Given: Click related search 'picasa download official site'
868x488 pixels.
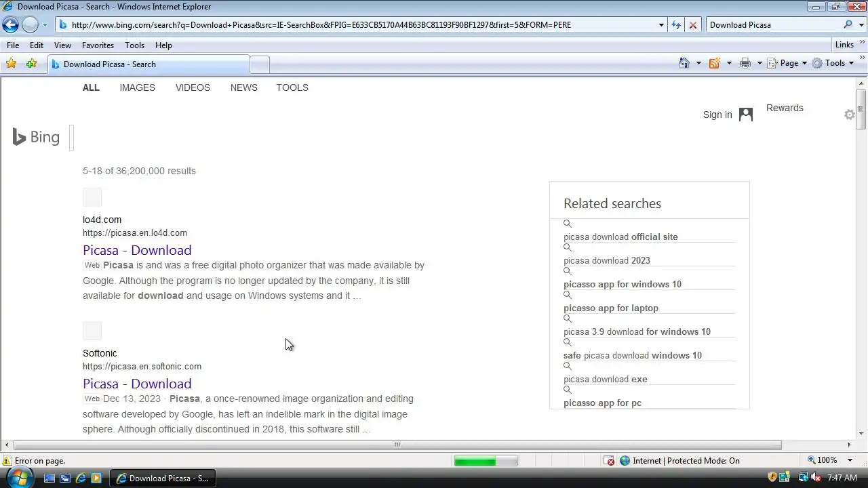Looking at the screenshot, I should coord(620,237).
